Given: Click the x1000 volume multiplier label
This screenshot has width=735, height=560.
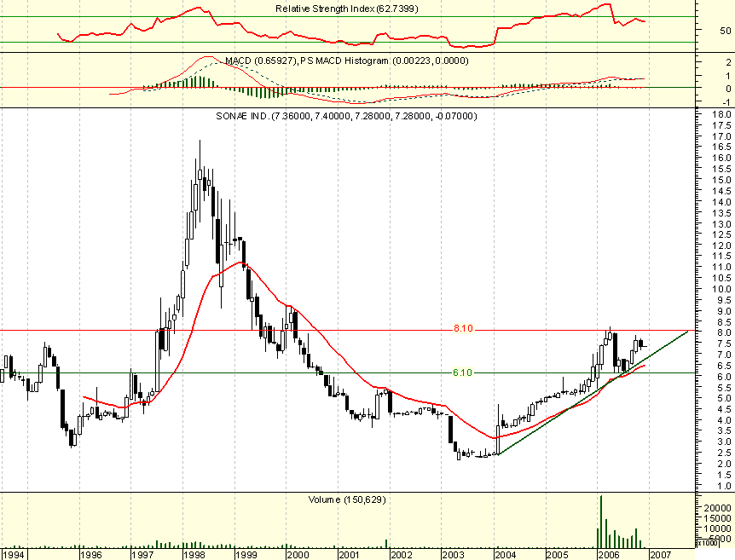Looking at the screenshot, I should point(707,543).
